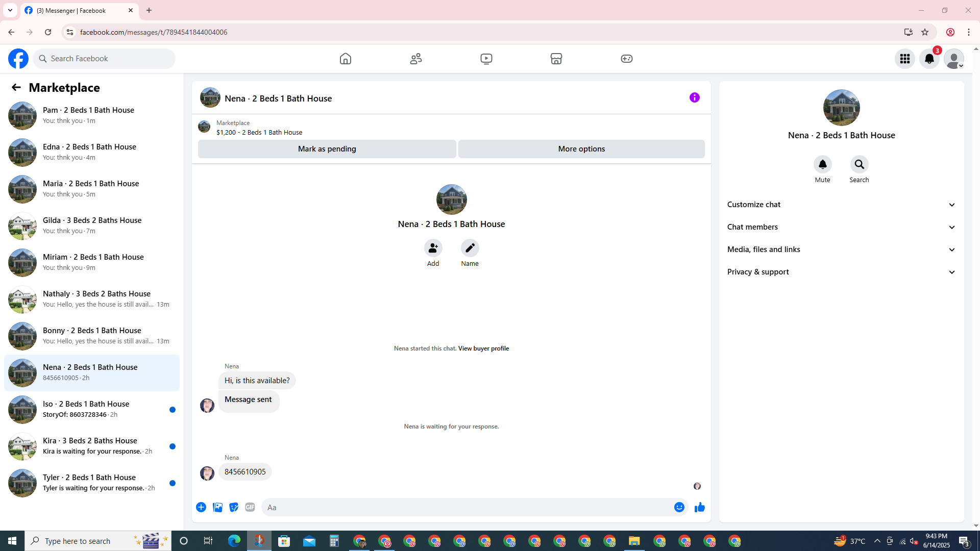Open the Marketplace listing $1,200 link

(259, 132)
